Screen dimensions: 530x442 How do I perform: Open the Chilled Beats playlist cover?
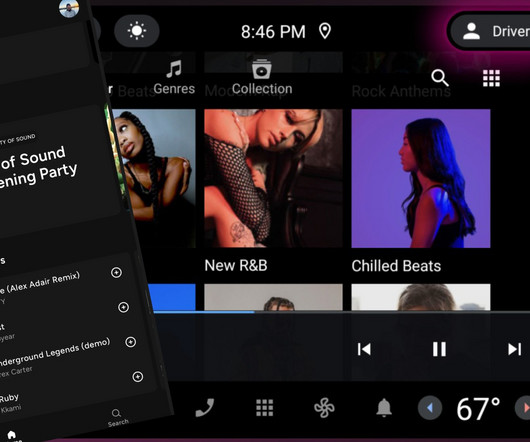click(x=421, y=178)
